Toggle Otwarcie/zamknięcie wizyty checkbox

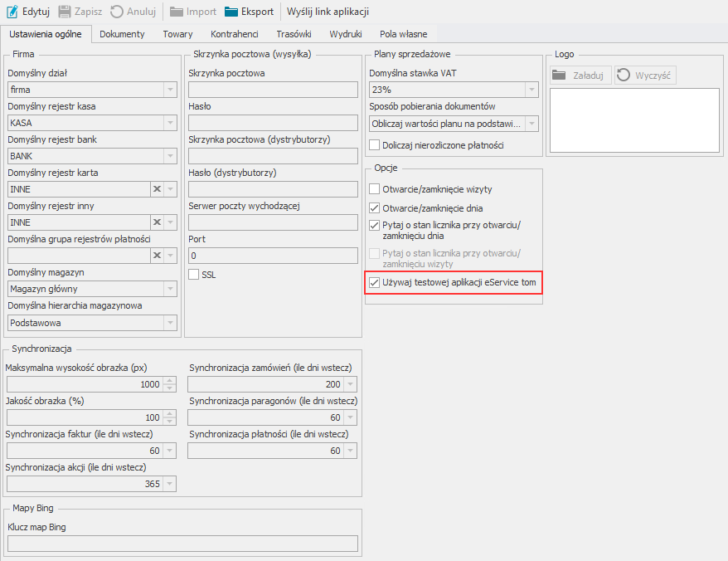(374, 189)
